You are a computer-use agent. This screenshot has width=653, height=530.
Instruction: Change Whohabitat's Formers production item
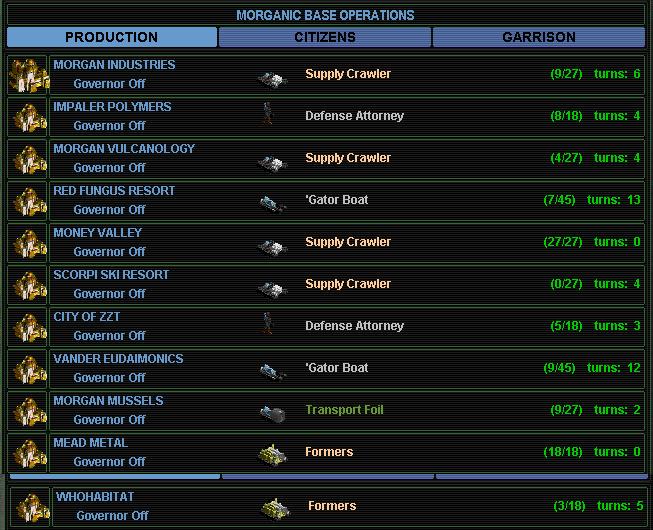[x=332, y=506]
